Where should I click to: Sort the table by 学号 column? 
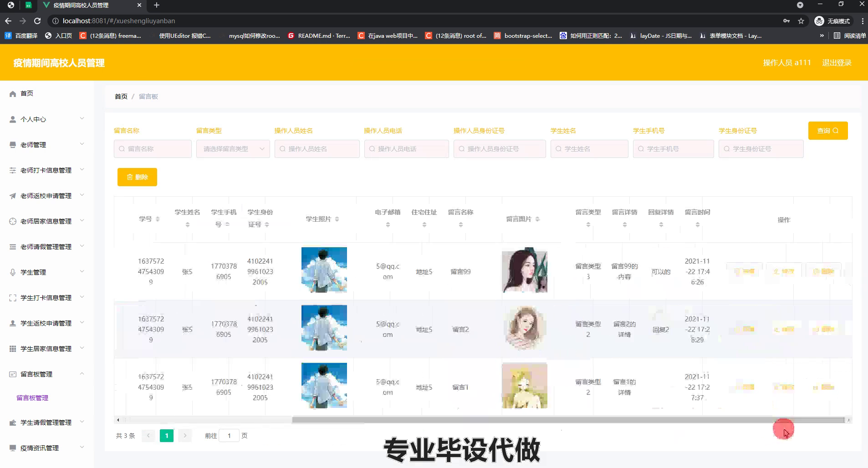pos(158,219)
